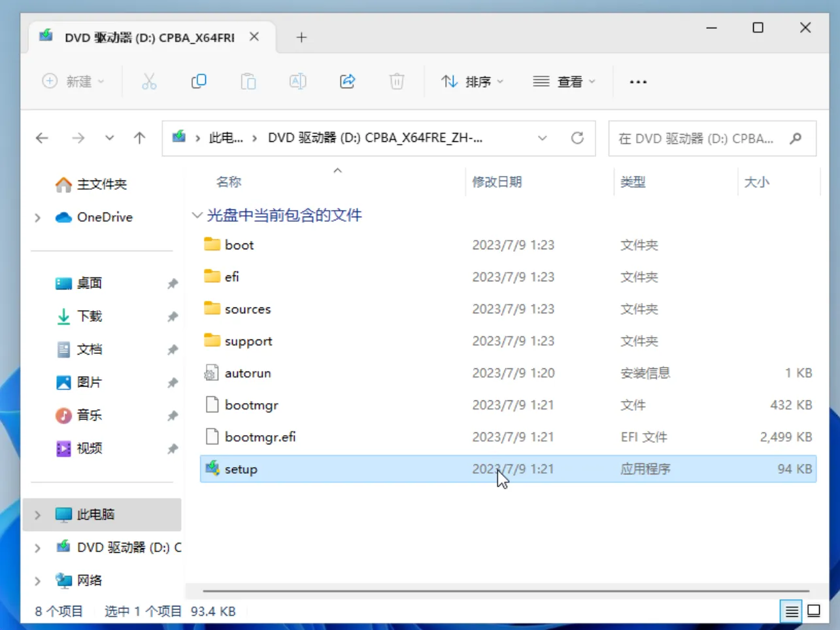Click the Paste clipboard icon
Screen dimensions: 840x630
coord(248,81)
